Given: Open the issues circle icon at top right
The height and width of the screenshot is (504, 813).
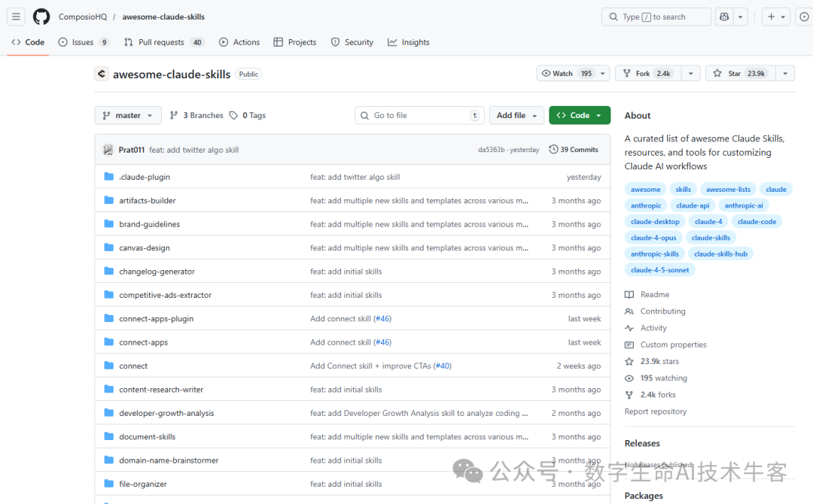Looking at the screenshot, I should pos(804,17).
